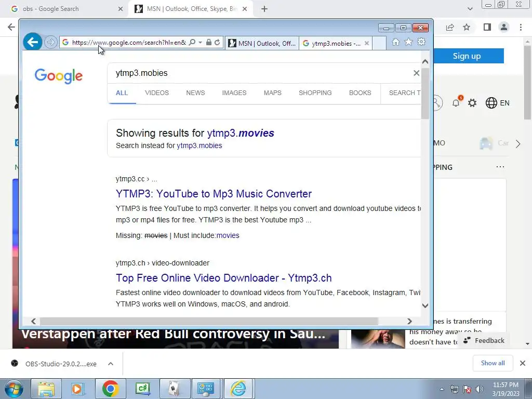Open the Windows Start button
Viewport: 532px width, 399px height.
tap(14, 389)
